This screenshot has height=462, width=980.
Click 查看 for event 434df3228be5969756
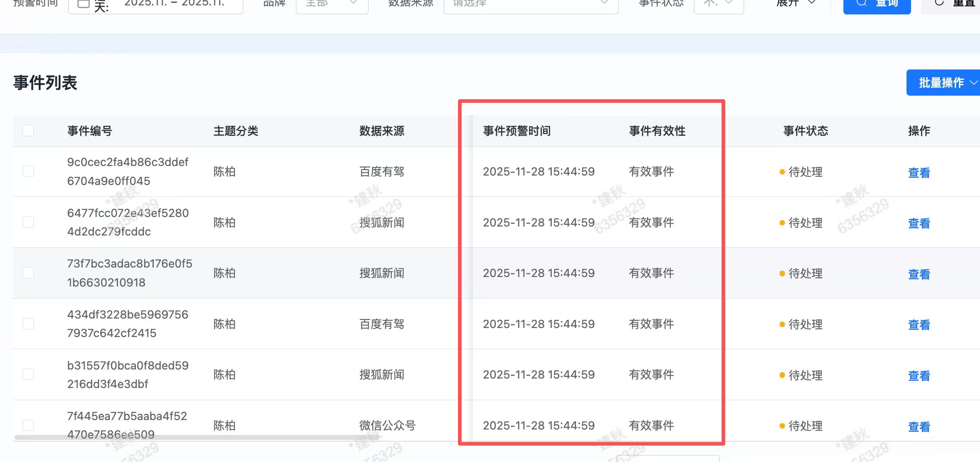(x=919, y=325)
